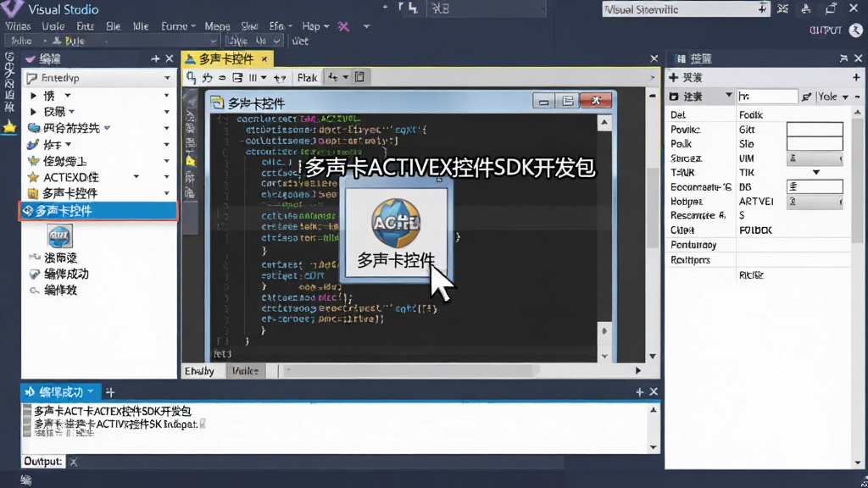868x488 pixels.
Task: Open the Eurno menu
Action: (x=178, y=26)
